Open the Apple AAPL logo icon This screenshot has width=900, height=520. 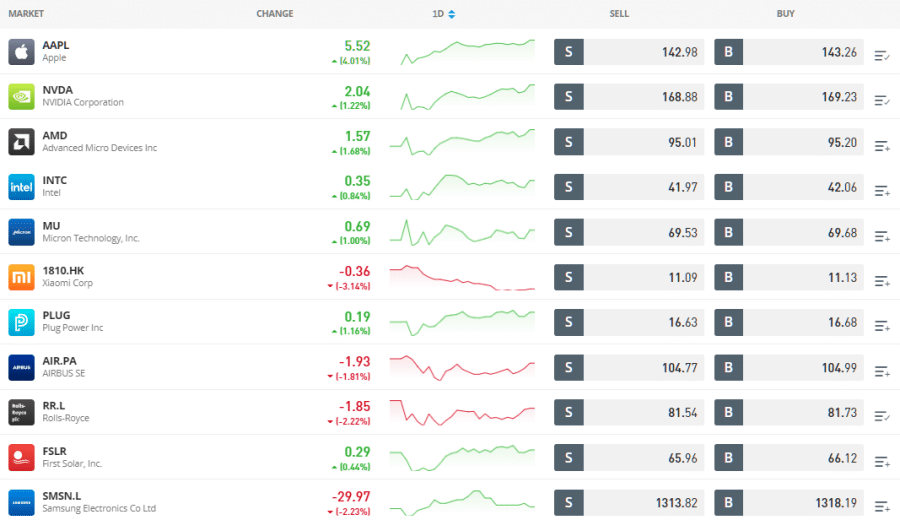click(21, 52)
